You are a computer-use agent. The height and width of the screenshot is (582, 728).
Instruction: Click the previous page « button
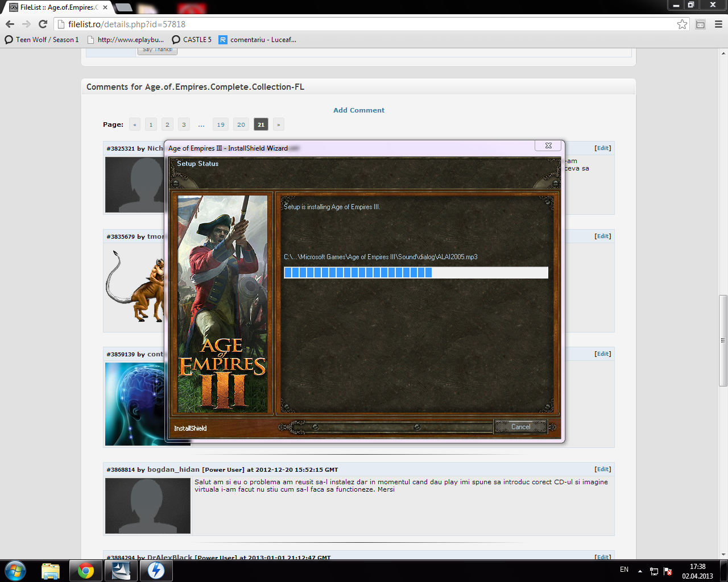(135, 124)
